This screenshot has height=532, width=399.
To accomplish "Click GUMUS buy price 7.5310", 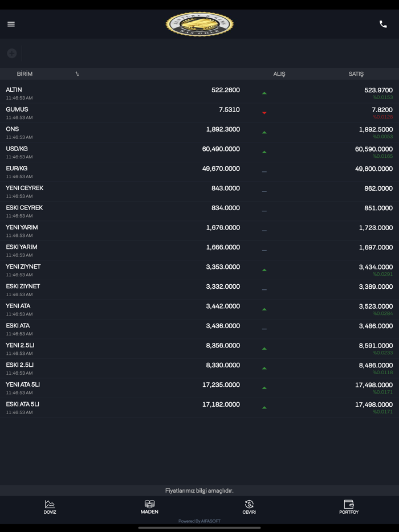I will (x=229, y=110).
